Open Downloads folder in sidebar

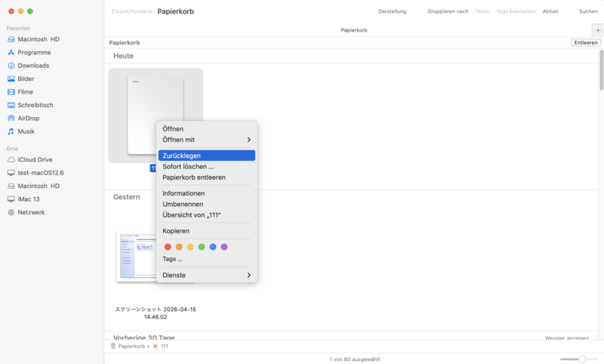point(33,66)
